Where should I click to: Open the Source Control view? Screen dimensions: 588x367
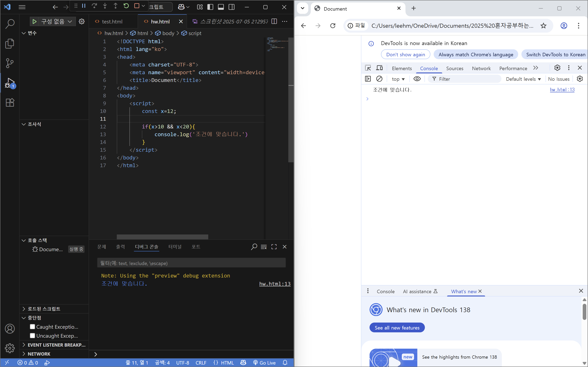tap(10, 63)
